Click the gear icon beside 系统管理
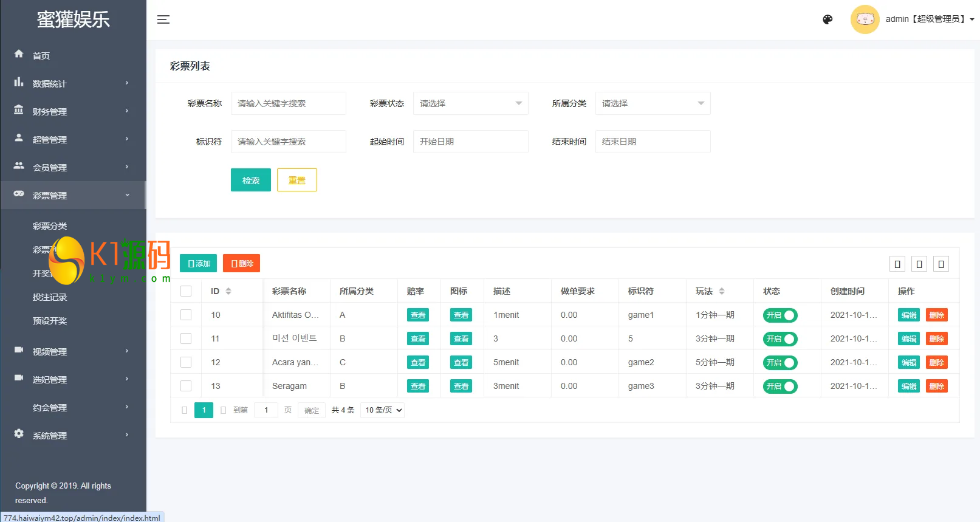This screenshot has width=980, height=522. 19,434
